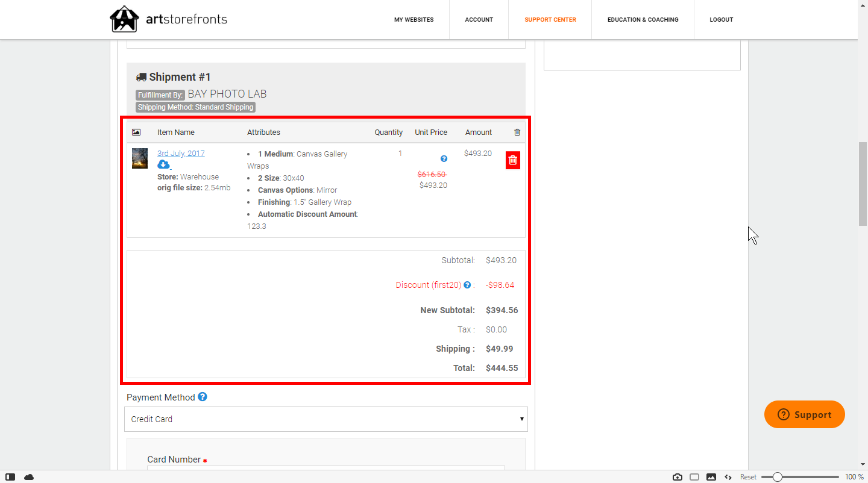
Task: Toggle the sidebar panel icon in status bar
Action: pyautogui.click(x=10, y=477)
